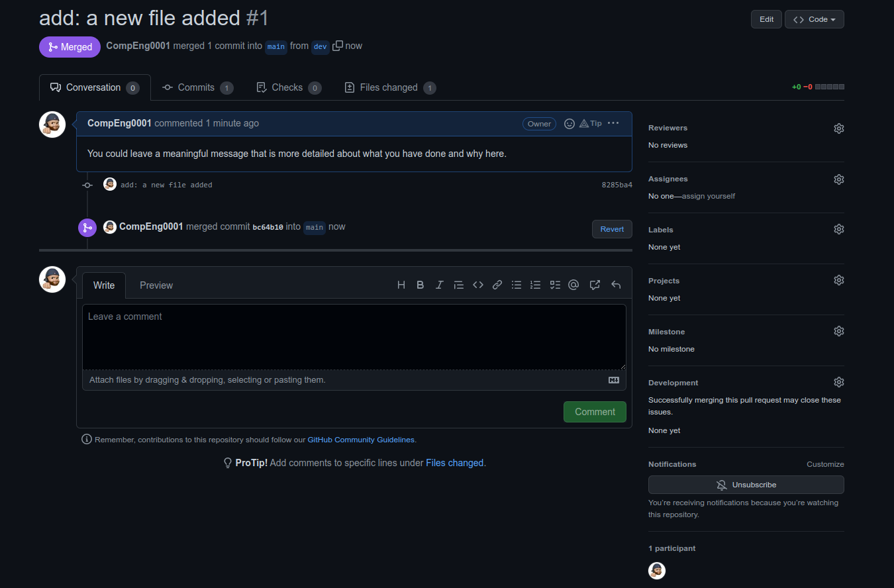
Task: Click the Heading formatting icon
Action: 401,285
